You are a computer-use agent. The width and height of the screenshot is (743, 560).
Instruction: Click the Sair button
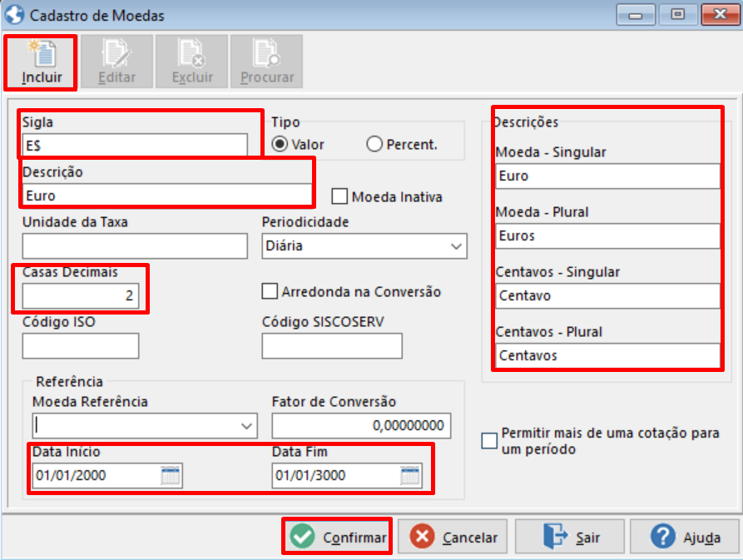point(570,537)
